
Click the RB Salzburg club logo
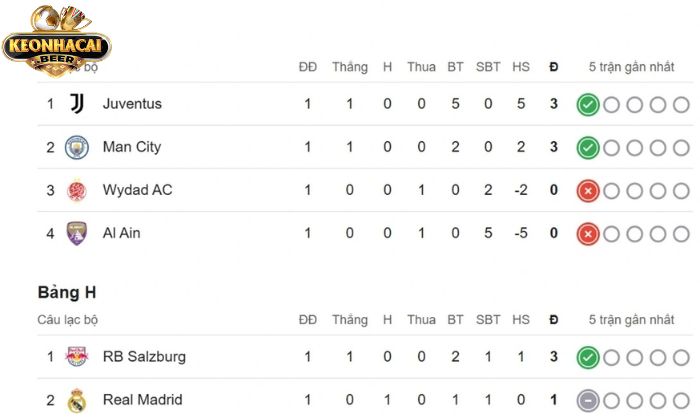pos(77,357)
